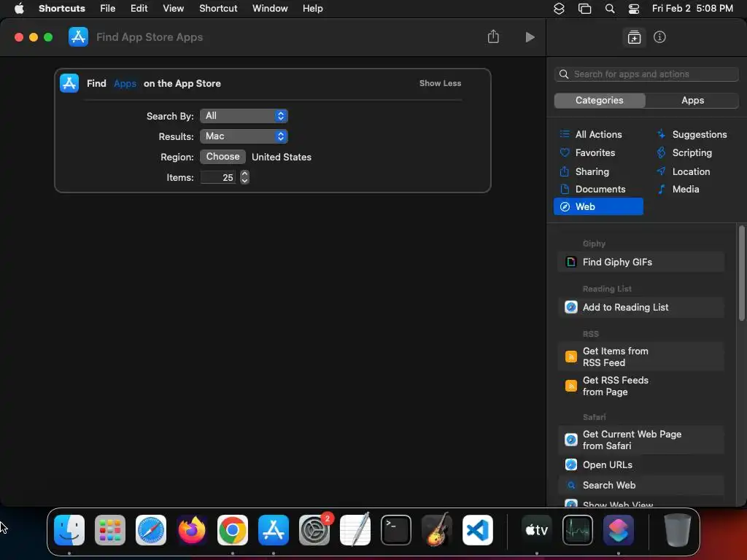Click the Get Current Web Page Safari icon
Image resolution: width=747 pixels, height=560 pixels.
[x=570, y=440]
